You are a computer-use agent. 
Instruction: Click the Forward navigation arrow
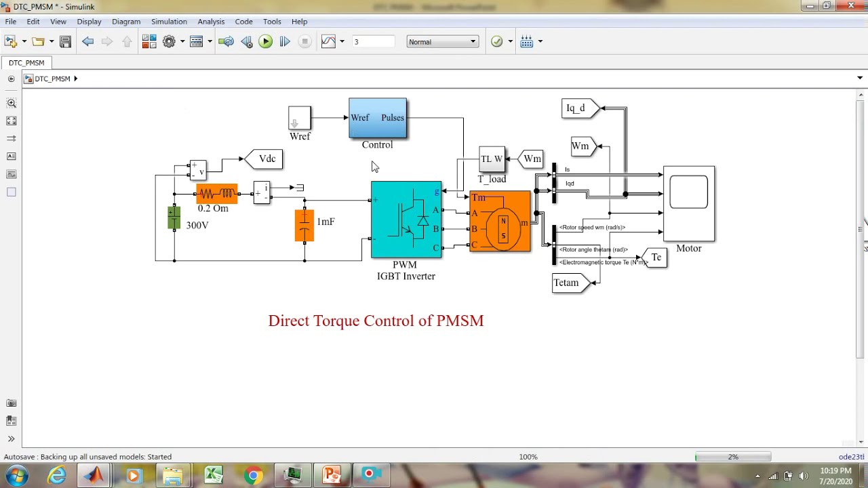tap(106, 41)
